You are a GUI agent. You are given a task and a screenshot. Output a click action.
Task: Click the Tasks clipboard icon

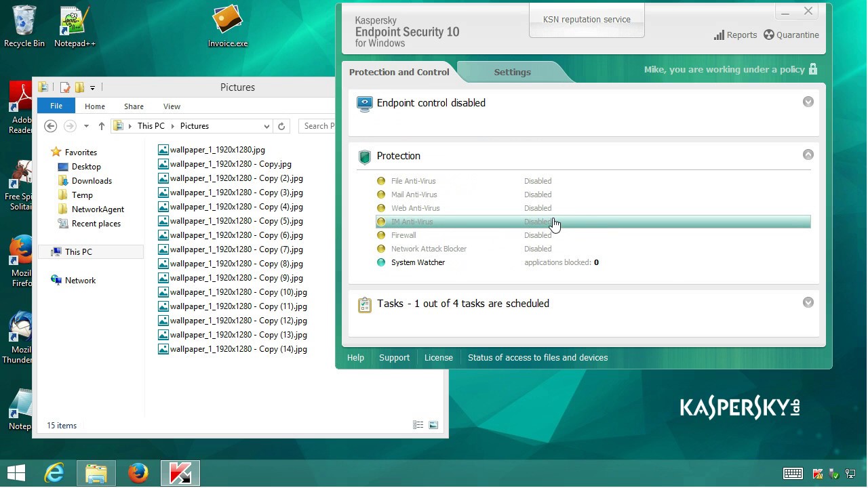click(365, 305)
